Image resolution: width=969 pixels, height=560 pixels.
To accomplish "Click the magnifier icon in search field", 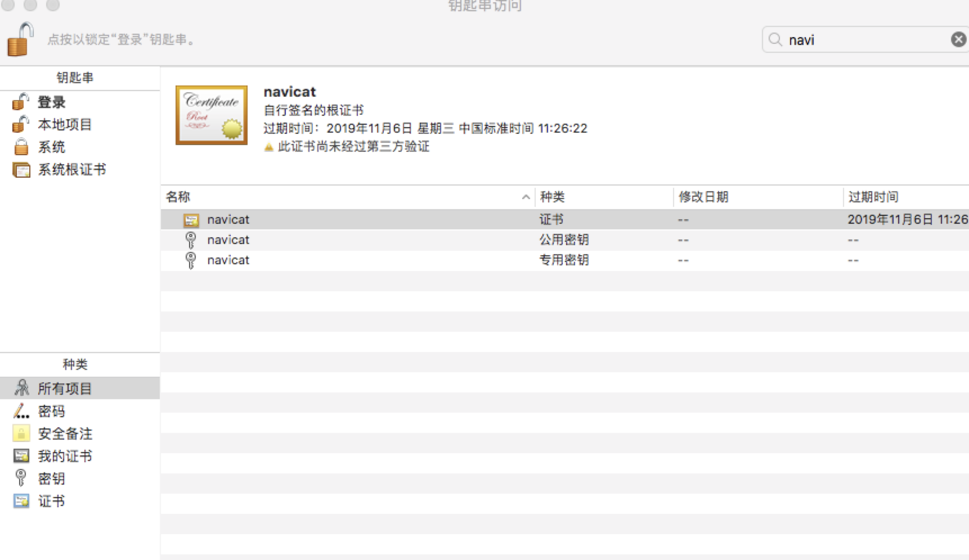I will click(x=775, y=39).
